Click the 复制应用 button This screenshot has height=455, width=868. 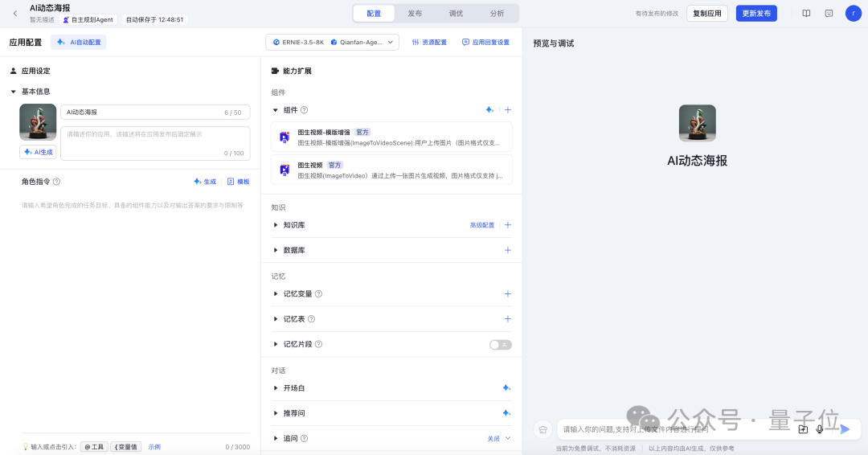pos(707,14)
